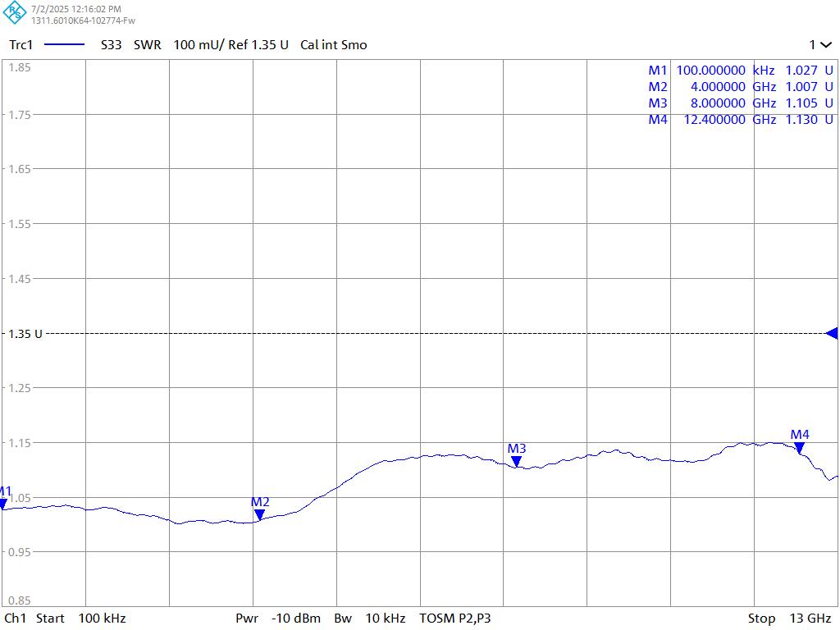This screenshot has width=840, height=630.
Task: Click the Cal int Smo status label
Action: (333, 45)
